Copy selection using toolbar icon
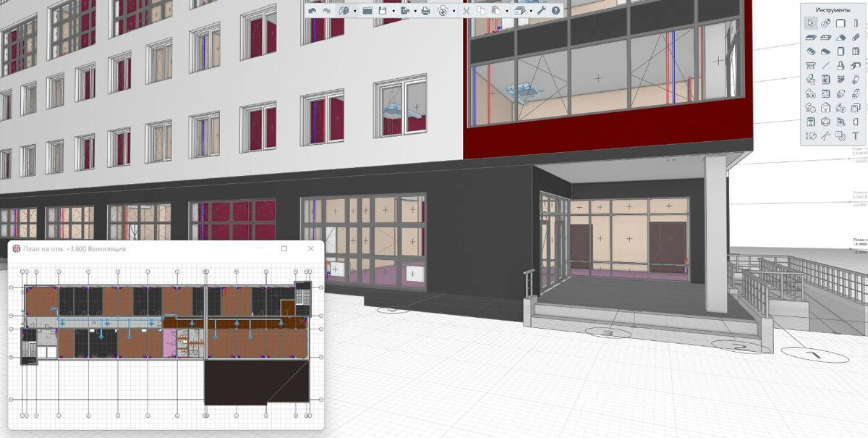Viewport: 868px width, 438px height. pyautogui.click(x=481, y=11)
